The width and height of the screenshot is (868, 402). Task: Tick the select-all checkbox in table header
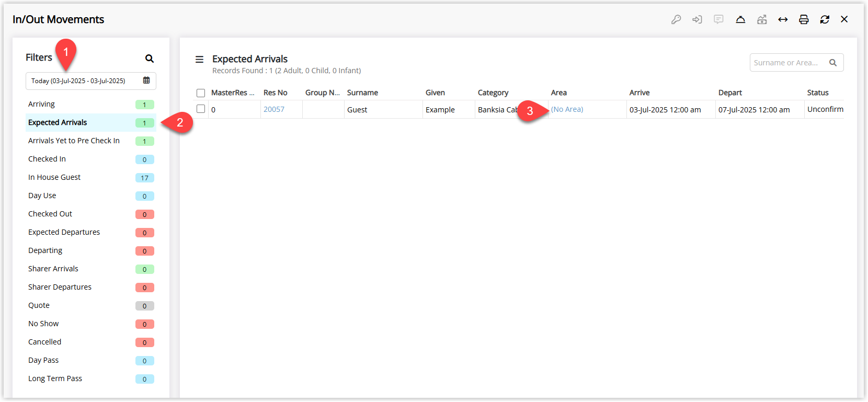click(x=201, y=93)
